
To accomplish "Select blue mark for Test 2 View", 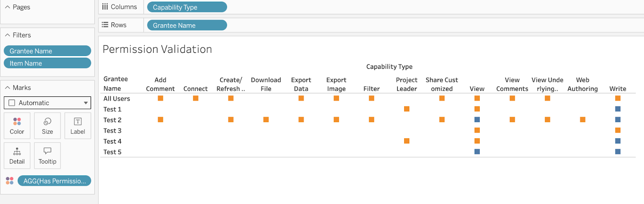I will [x=477, y=120].
